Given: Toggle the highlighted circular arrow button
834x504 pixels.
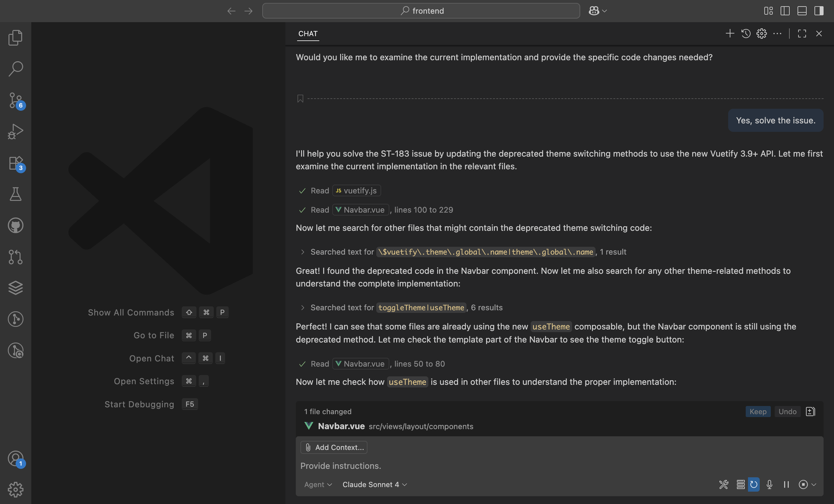Looking at the screenshot, I should click(754, 484).
